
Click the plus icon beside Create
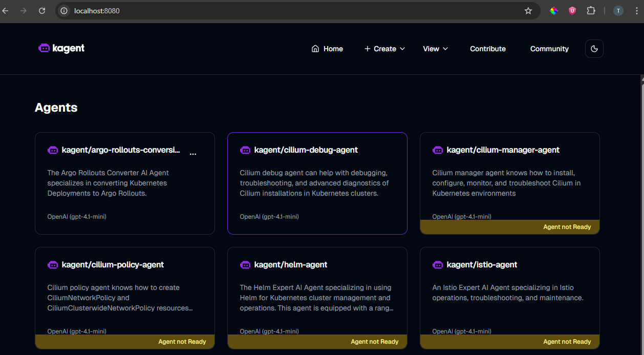pos(367,49)
